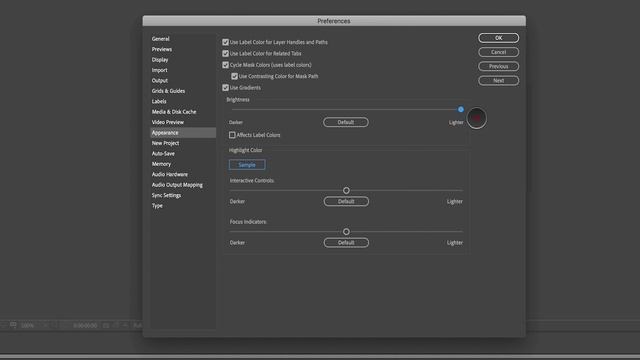This screenshot has height=360, width=640.
Task: Click the Brightness slider handle
Action: click(461, 109)
